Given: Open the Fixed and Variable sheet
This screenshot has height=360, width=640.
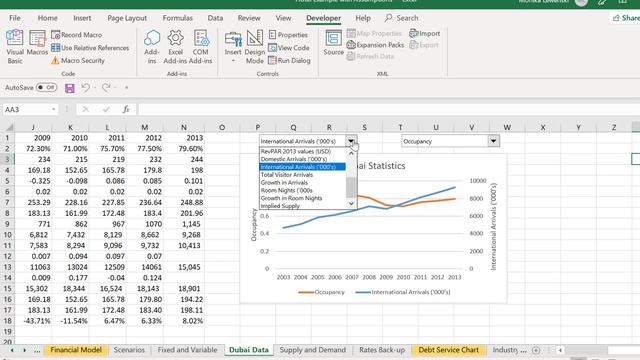Looking at the screenshot, I should pyautogui.click(x=187, y=350).
